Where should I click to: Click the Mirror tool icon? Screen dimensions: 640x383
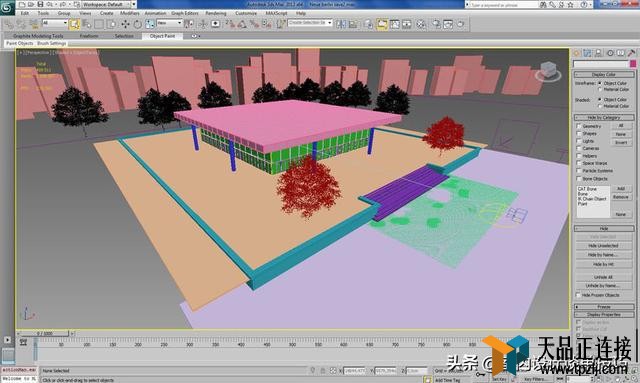[x=340, y=24]
